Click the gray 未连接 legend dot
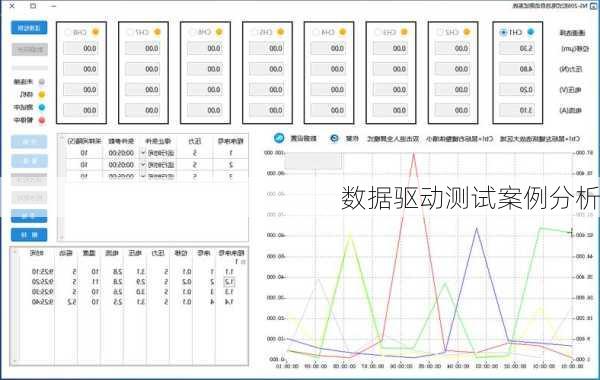The width and height of the screenshot is (600, 380). click(42, 82)
